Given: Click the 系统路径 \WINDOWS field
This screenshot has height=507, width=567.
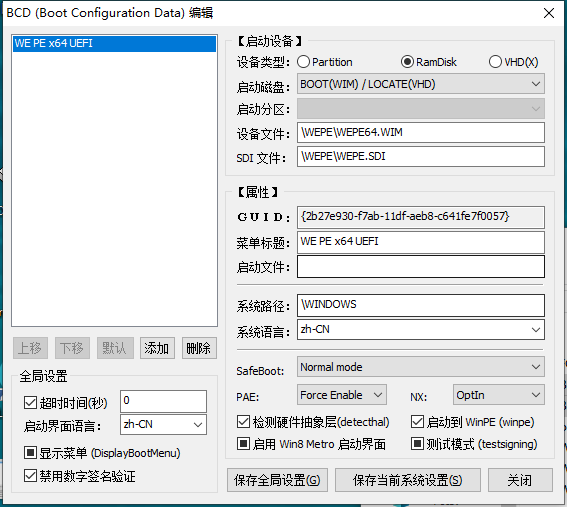Looking at the screenshot, I should coord(421,305).
